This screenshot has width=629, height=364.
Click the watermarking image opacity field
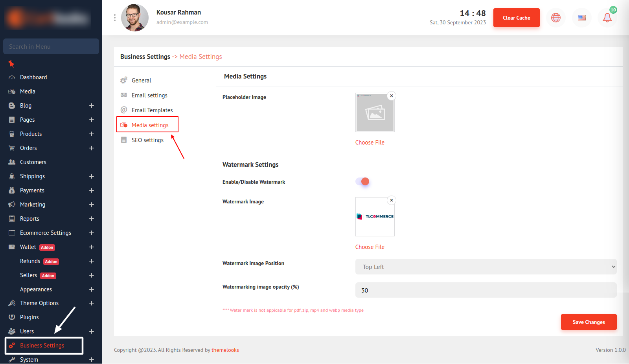pos(486,290)
